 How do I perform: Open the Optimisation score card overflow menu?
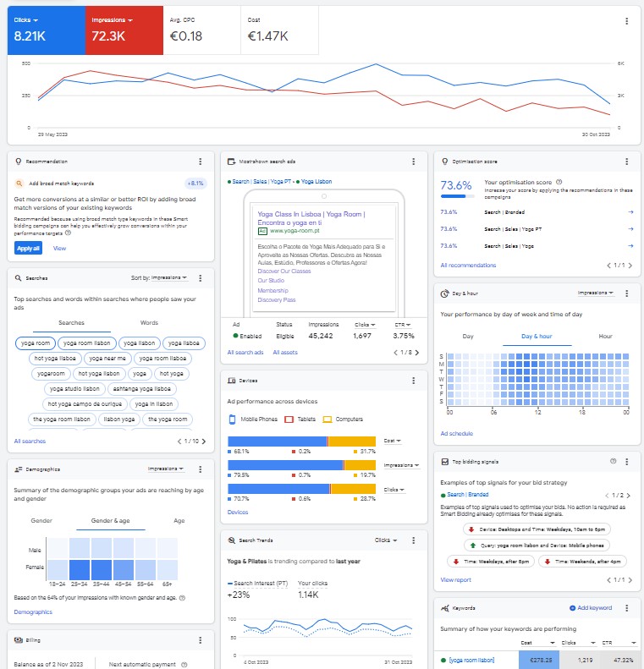pyautogui.click(x=626, y=162)
